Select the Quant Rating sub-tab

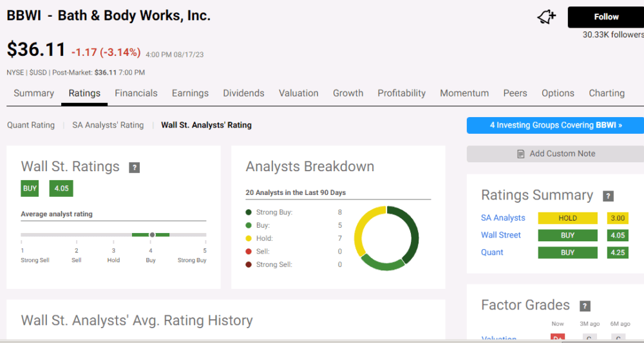click(x=31, y=125)
